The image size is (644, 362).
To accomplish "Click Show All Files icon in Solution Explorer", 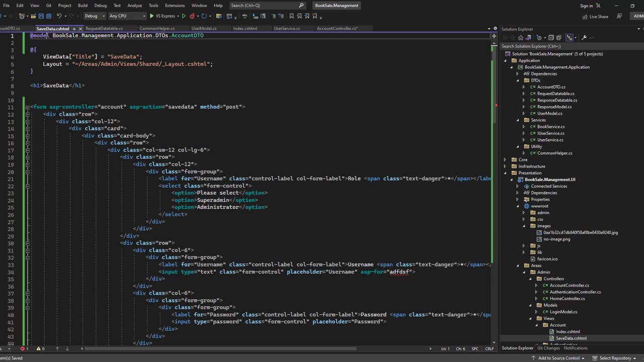I will point(558,38).
